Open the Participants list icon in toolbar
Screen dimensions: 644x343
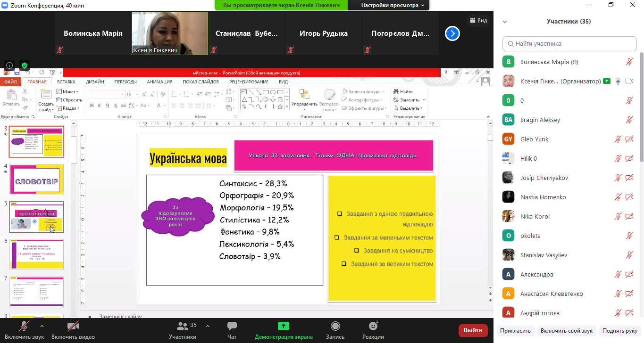coord(182,327)
